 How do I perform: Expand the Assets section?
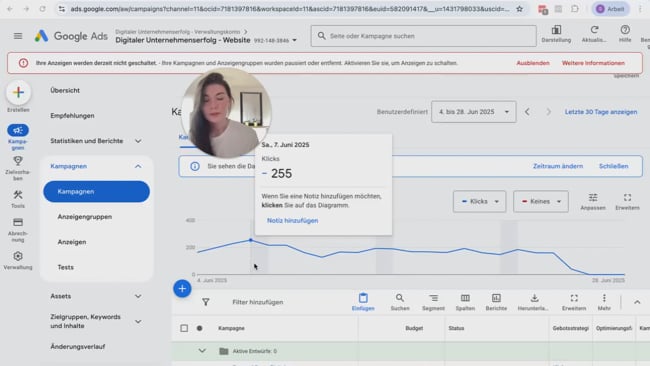coord(138,296)
